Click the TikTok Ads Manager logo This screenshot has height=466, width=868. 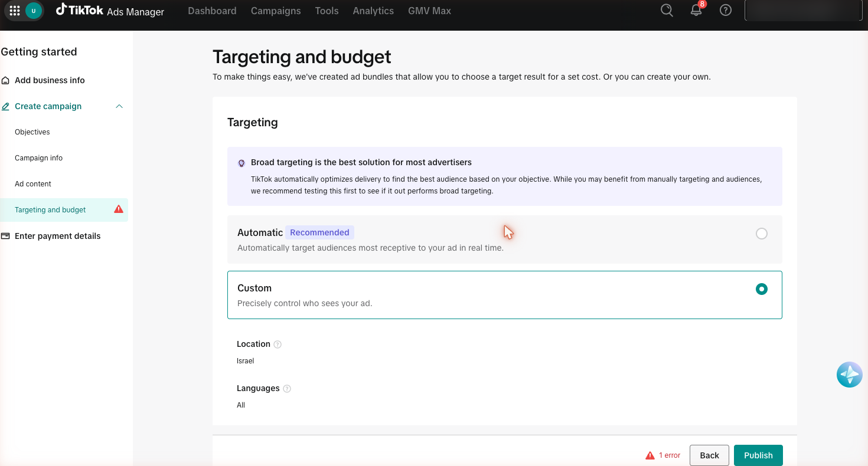click(x=110, y=11)
